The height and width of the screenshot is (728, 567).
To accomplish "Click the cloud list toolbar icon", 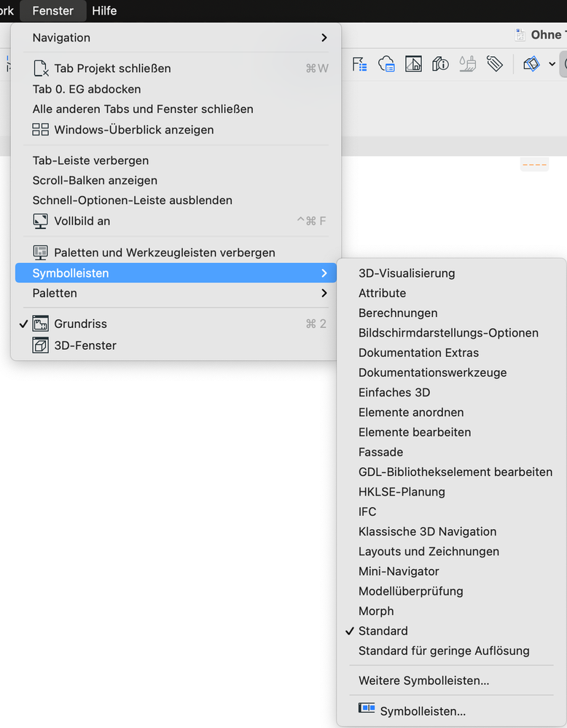I will [386, 64].
